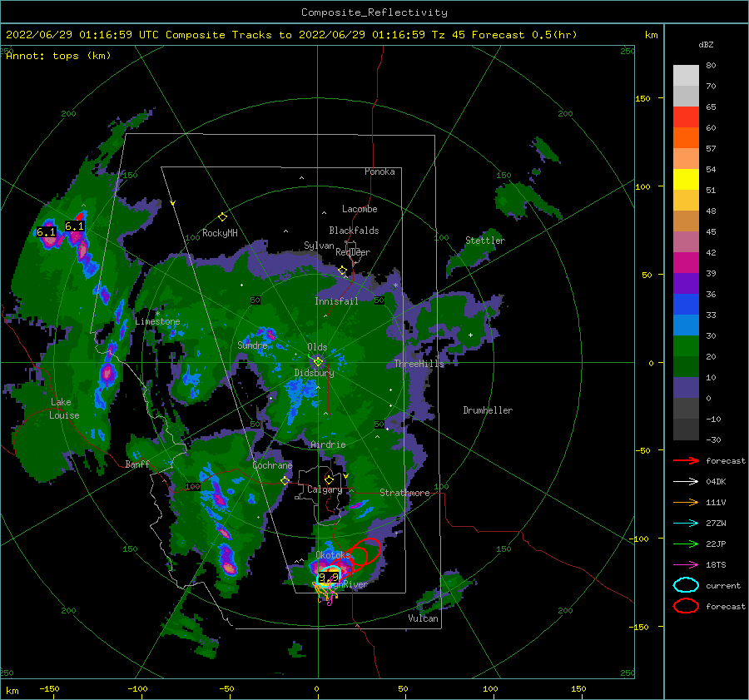Click the dBZ legend heading
The image size is (749, 700).
tap(706, 44)
